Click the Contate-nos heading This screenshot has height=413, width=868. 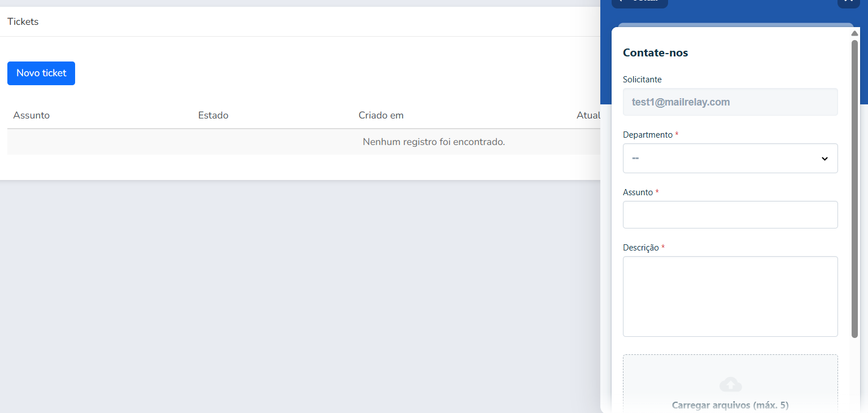tap(656, 52)
